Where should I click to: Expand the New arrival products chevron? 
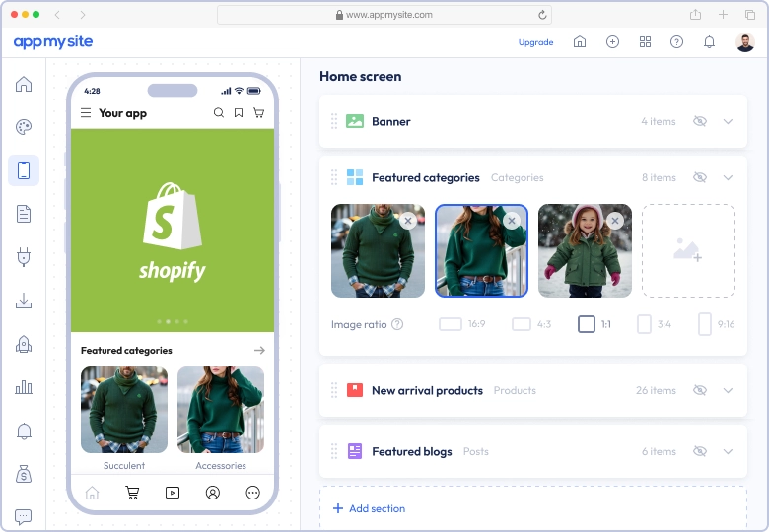coord(728,390)
